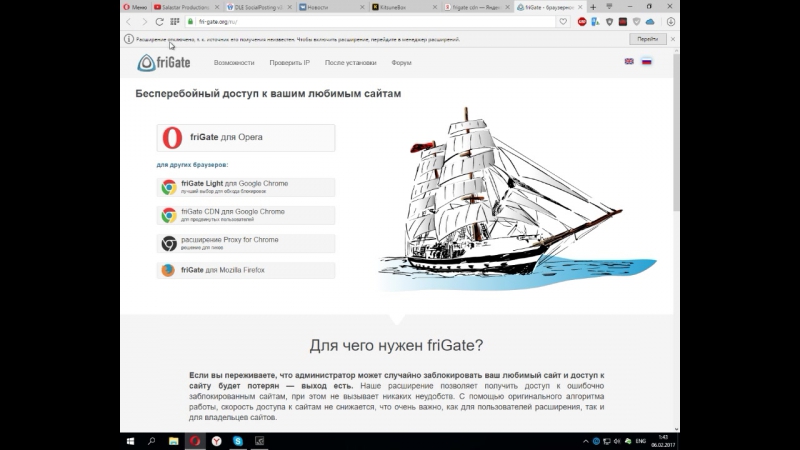The image size is (800, 450).
Task: Click the page vertical scrollbar
Action: click(676, 133)
